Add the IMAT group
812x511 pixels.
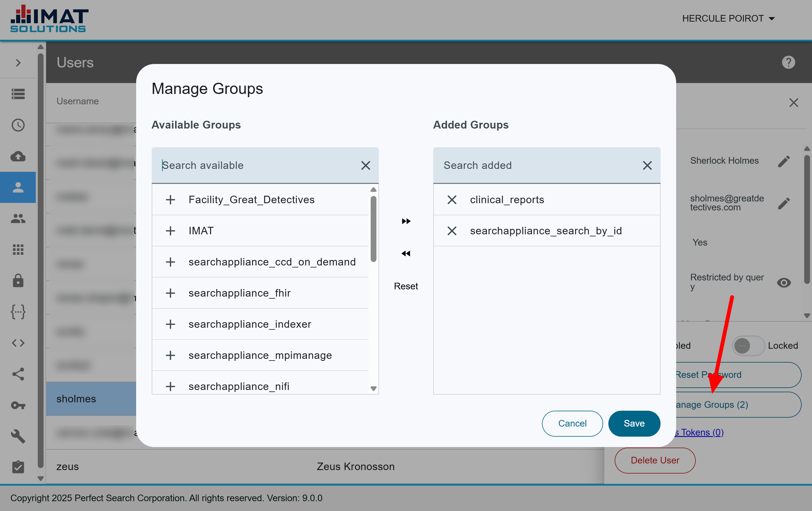(x=170, y=231)
